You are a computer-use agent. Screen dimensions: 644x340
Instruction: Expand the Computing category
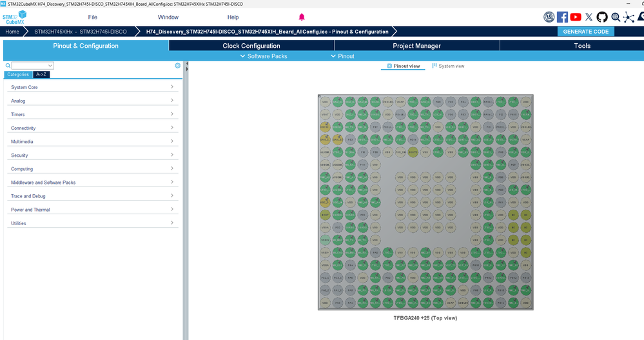pos(92,168)
